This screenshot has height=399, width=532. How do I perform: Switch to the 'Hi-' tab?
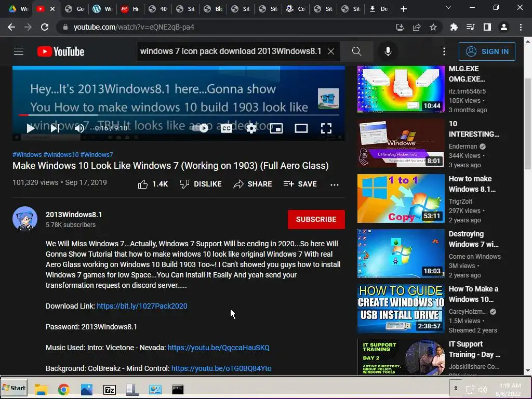pyautogui.click(x=130, y=9)
